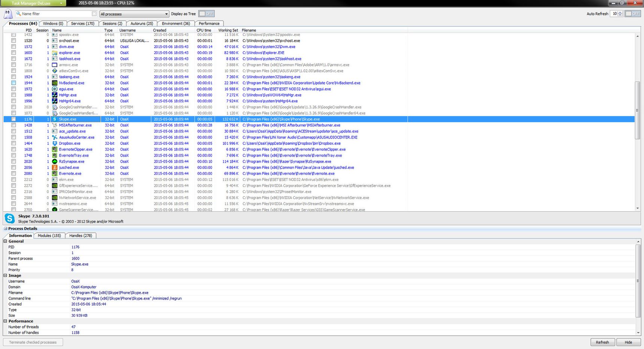Open the Sessions (2) tab
Screen dimensions: 644x349
point(112,24)
